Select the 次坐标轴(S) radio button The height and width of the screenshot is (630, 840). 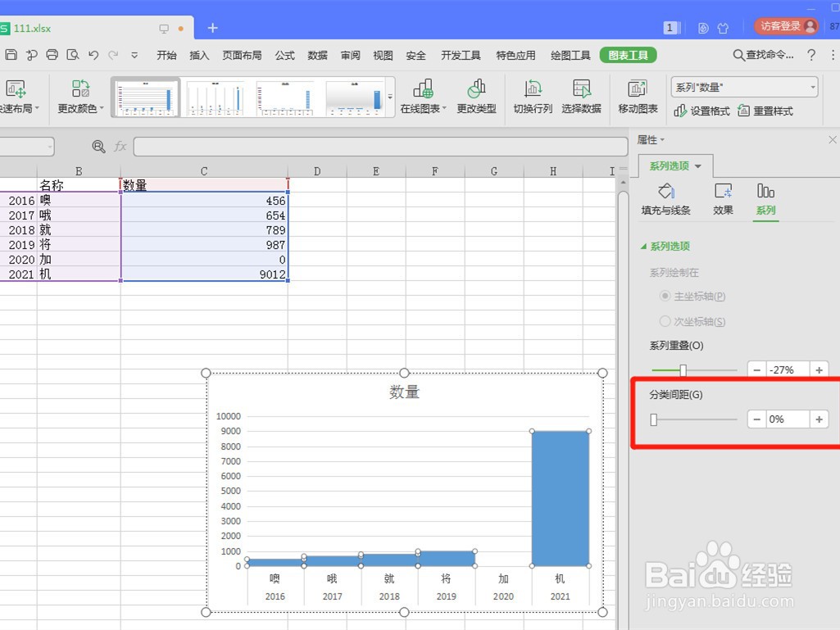(x=665, y=321)
